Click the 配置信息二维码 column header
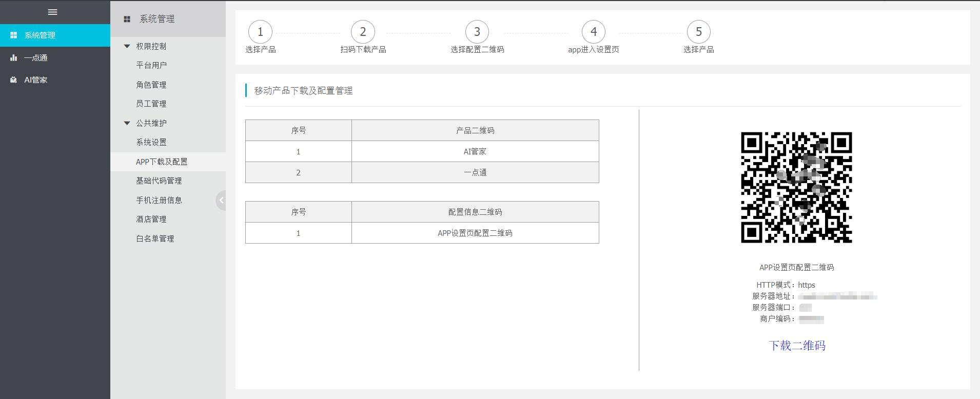980x399 pixels. pyautogui.click(x=475, y=212)
